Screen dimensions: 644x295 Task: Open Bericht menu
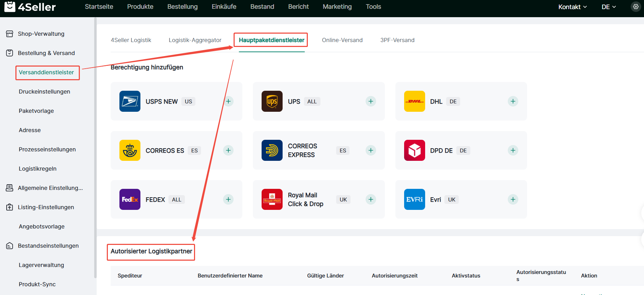(298, 7)
